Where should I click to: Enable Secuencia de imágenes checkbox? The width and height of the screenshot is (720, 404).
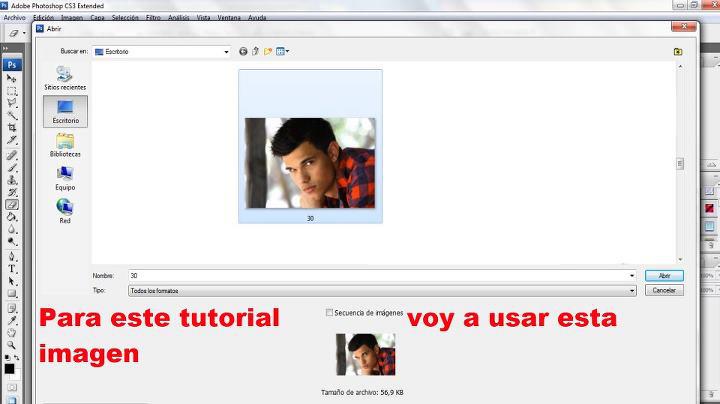[x=329, y=313]
